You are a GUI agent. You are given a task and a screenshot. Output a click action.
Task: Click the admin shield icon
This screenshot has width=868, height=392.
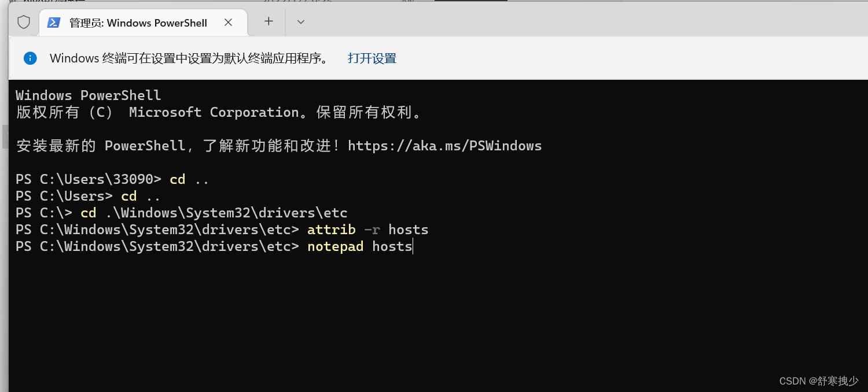click(24, 23)
